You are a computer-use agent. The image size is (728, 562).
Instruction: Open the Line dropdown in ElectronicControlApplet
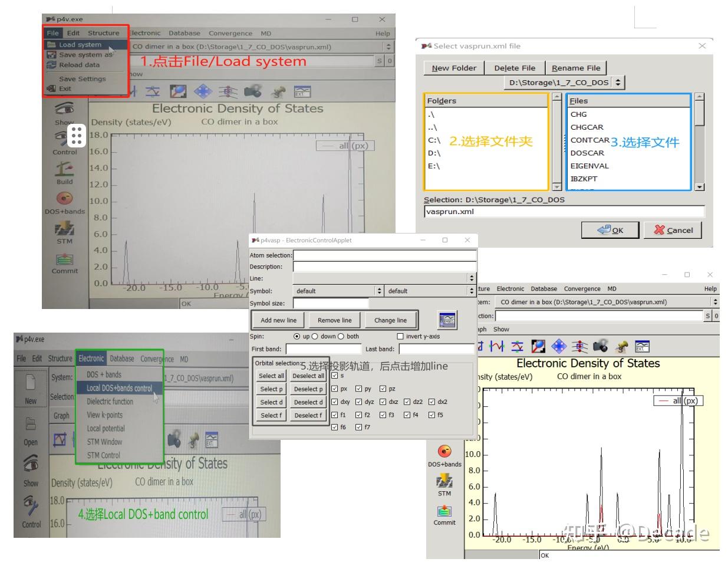point(471,278)
